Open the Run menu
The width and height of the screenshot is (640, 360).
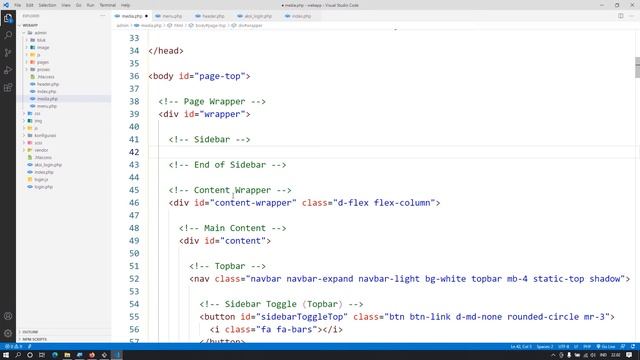90,5
